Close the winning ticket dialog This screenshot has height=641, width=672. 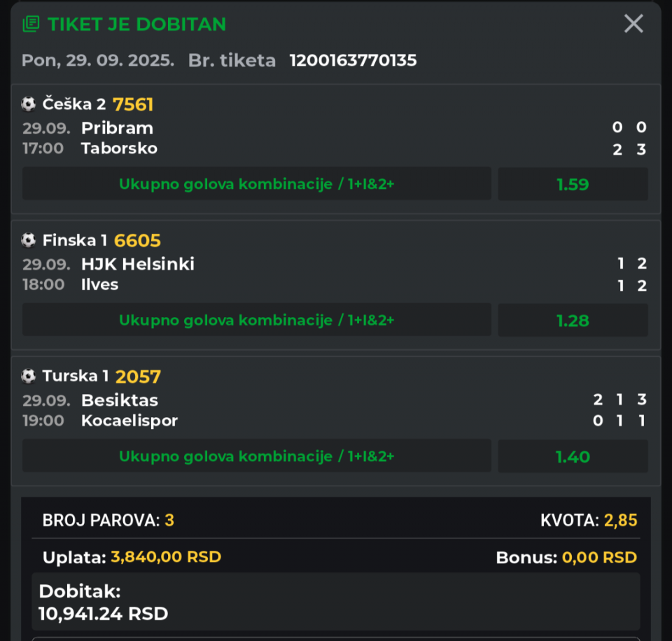[633, 24]
